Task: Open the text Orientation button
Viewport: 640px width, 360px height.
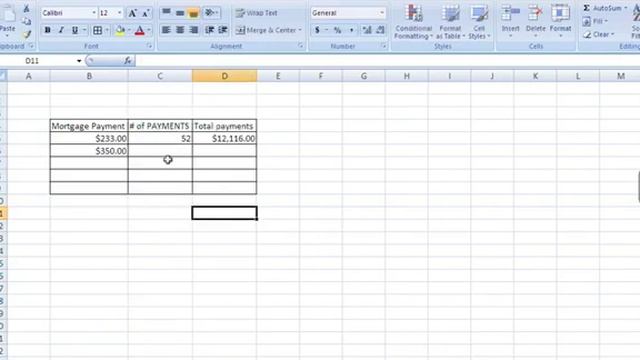Action: pyautogui.click(x=211, y=13)
